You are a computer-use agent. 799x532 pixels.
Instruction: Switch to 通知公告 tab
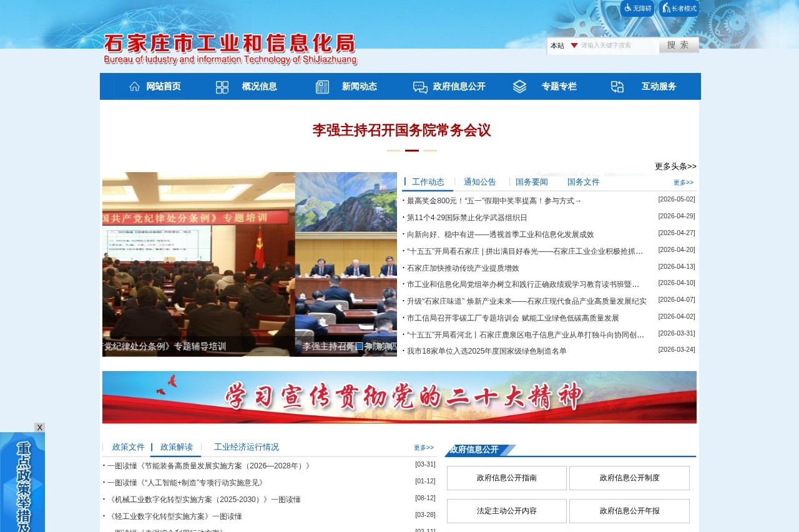tap(480, 182)
